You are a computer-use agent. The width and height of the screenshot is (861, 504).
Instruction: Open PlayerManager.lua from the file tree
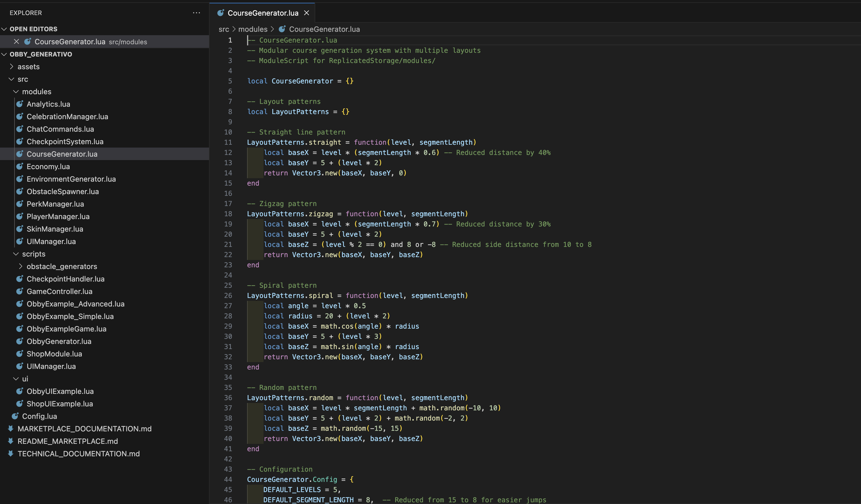click(58, 217)
